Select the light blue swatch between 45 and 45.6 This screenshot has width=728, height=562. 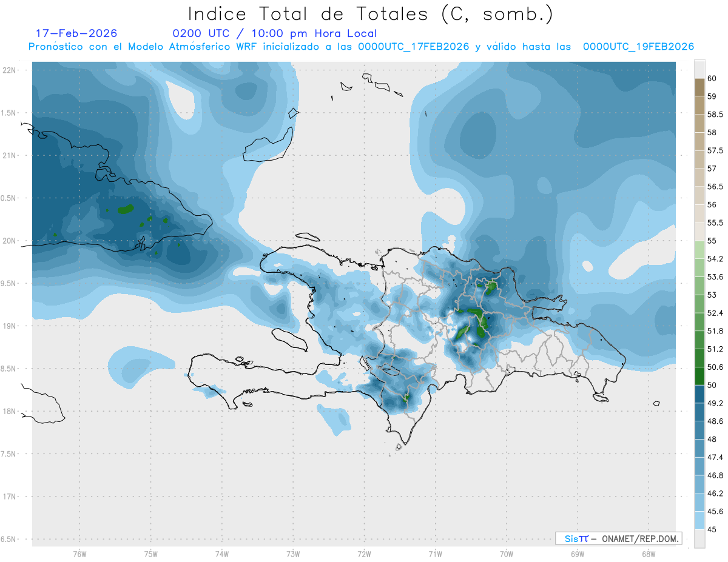pyautogui.click(x=699, y=520)
